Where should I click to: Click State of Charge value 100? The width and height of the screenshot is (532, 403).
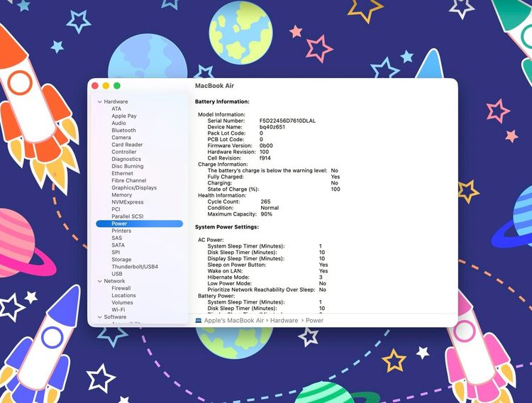tap(336, 189)
